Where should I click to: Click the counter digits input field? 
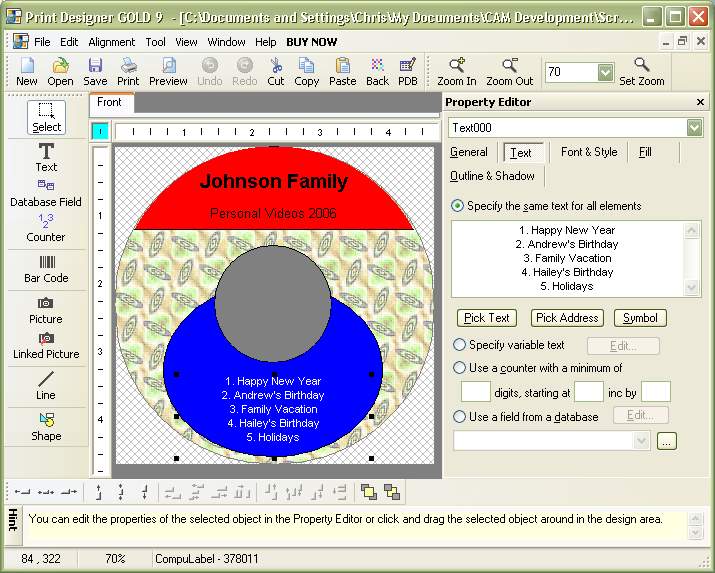476,392
